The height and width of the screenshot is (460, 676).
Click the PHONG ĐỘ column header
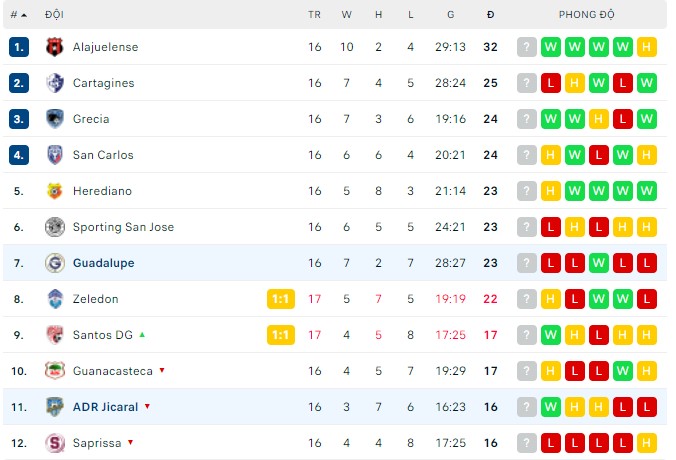coord(587,15)
